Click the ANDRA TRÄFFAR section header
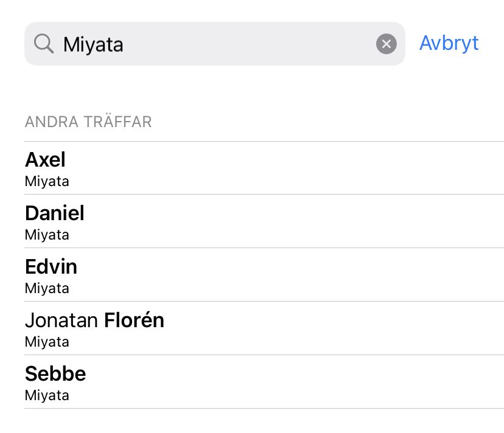504x433 pixels. pos(88,122)
